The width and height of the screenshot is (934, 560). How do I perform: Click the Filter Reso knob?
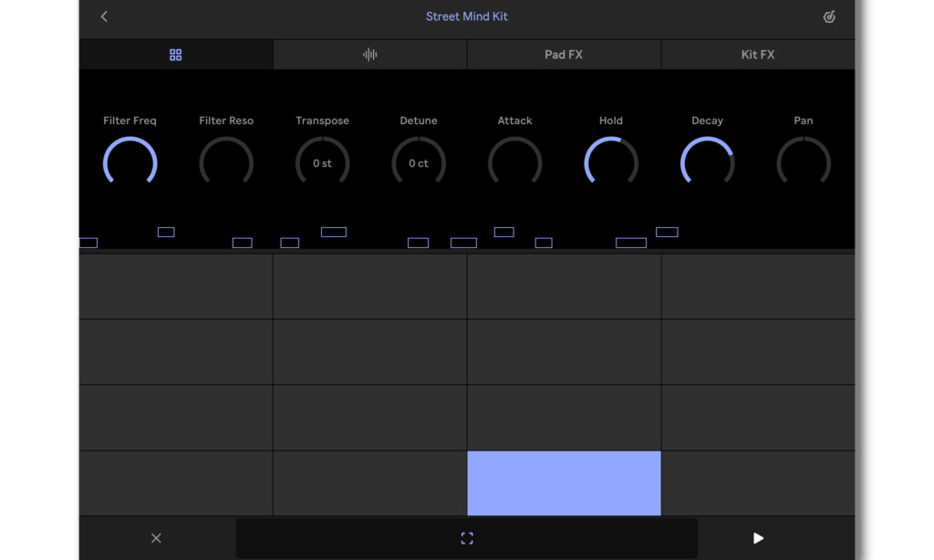coord(226,161)
